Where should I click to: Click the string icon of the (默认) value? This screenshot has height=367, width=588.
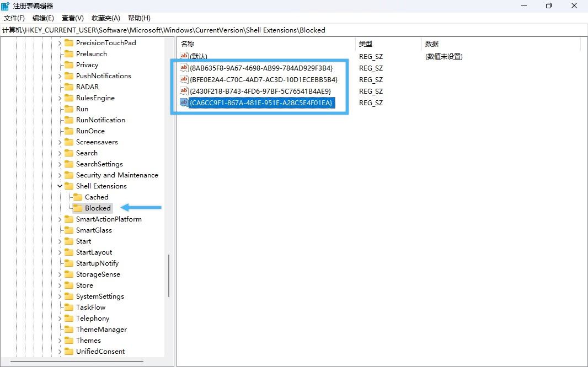[184, 56]
